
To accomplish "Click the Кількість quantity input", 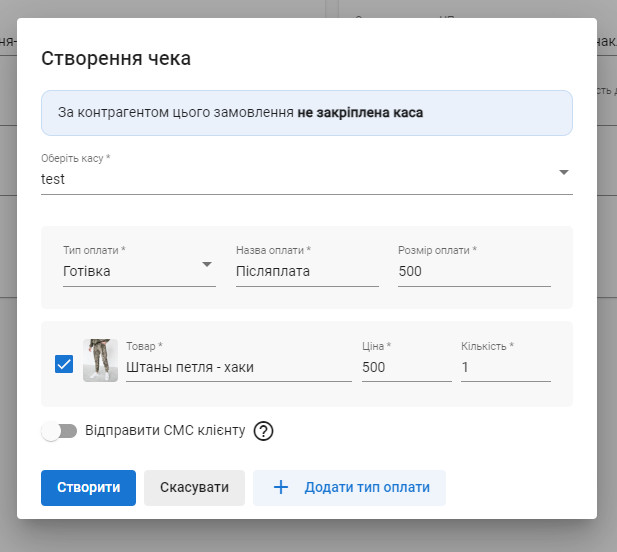I will pyautogui.click(x=505, y=367).
